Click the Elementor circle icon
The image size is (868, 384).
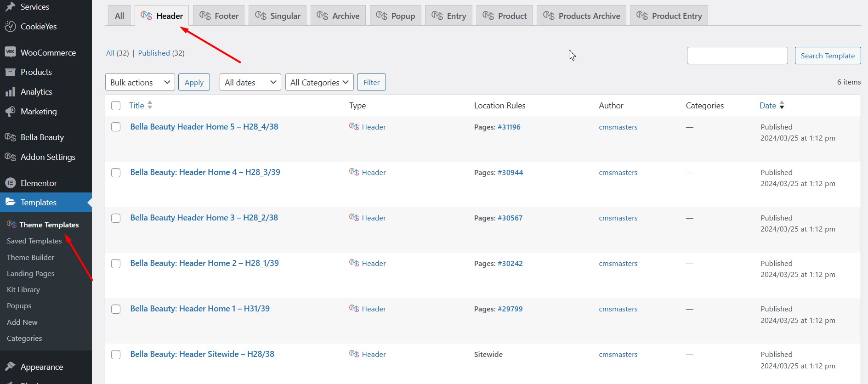tap(10, 183)
